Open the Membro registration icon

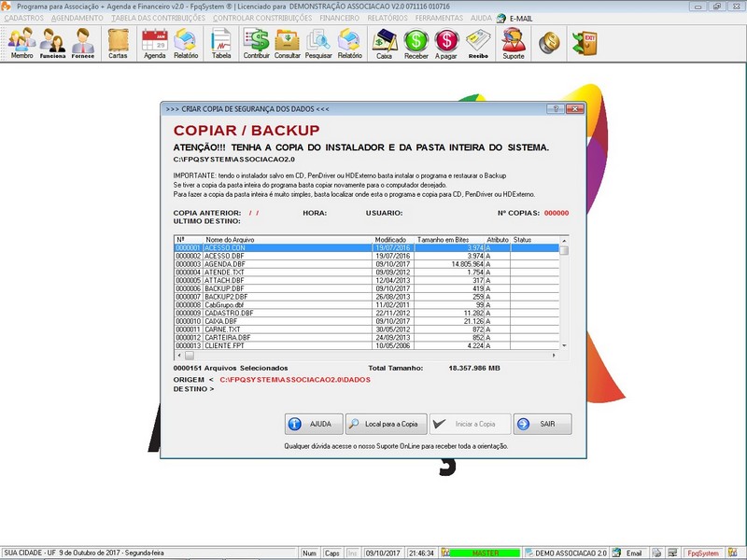pos(21,43)
